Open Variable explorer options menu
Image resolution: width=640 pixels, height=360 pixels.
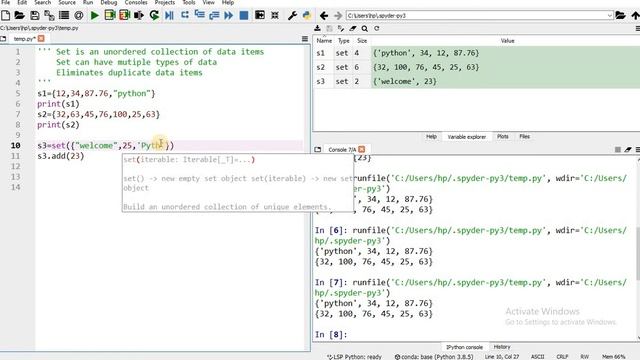pyautogui.click(x=637, y=28)
